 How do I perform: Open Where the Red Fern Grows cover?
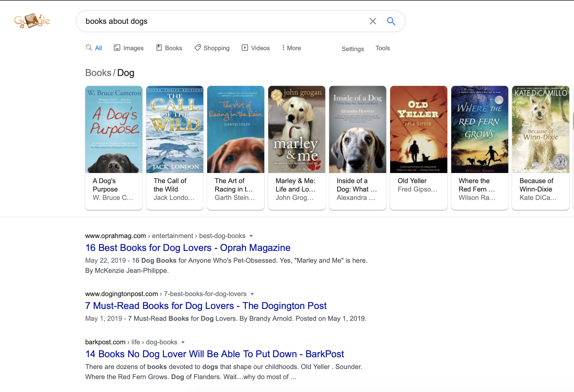point(480,129)
